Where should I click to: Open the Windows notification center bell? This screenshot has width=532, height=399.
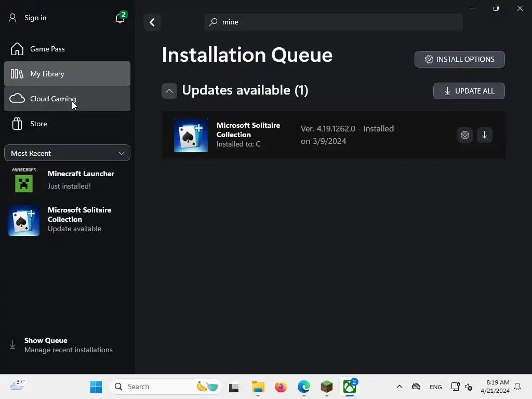tap(517, 387)
